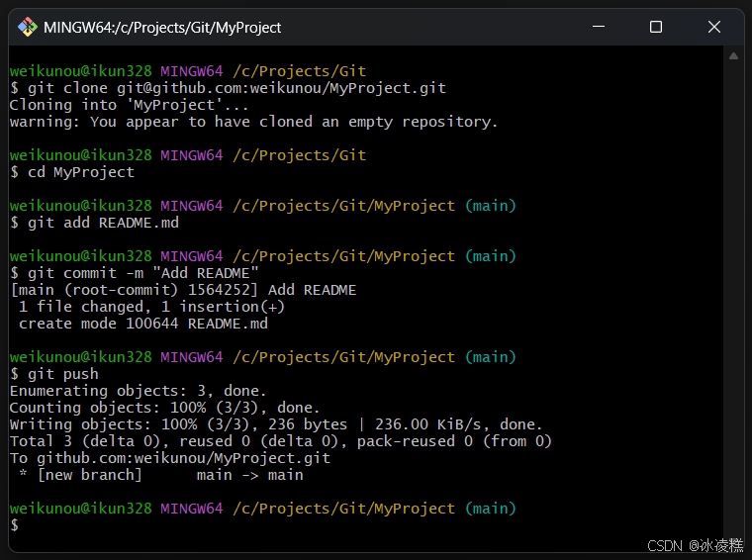
Task: Click the "create mode 100644 README.md" line
Action: 142,324
